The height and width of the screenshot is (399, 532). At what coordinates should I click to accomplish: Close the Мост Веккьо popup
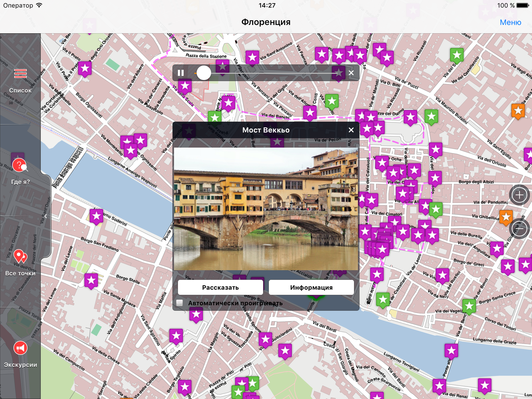351,130
